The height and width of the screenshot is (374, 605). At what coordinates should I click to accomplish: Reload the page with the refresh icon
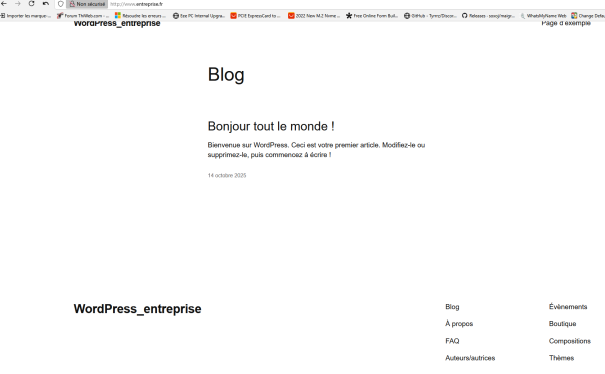pos(32,3)
